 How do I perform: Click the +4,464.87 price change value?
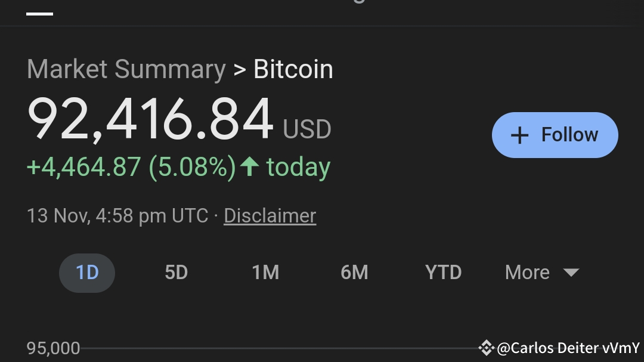(84, 167)
